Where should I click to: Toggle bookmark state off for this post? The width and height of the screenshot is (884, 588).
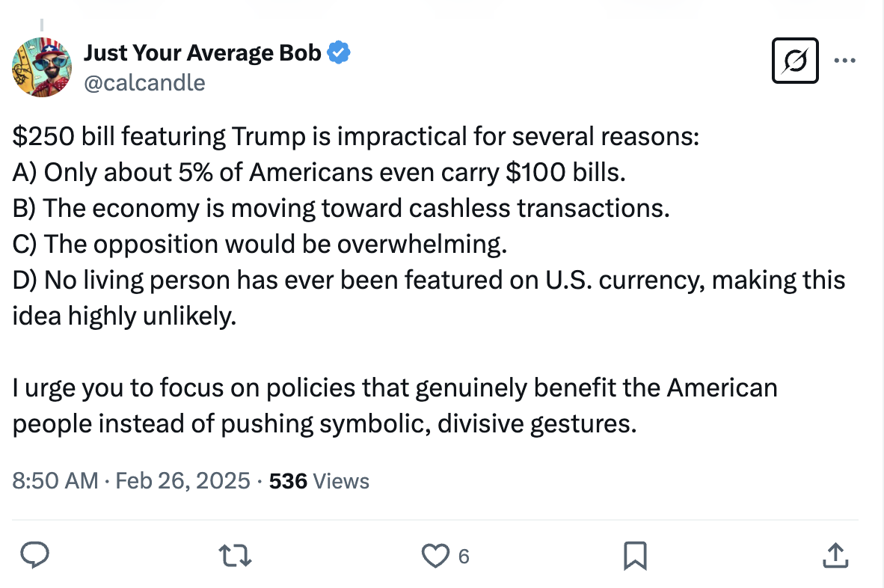click(x=635, y=556)
